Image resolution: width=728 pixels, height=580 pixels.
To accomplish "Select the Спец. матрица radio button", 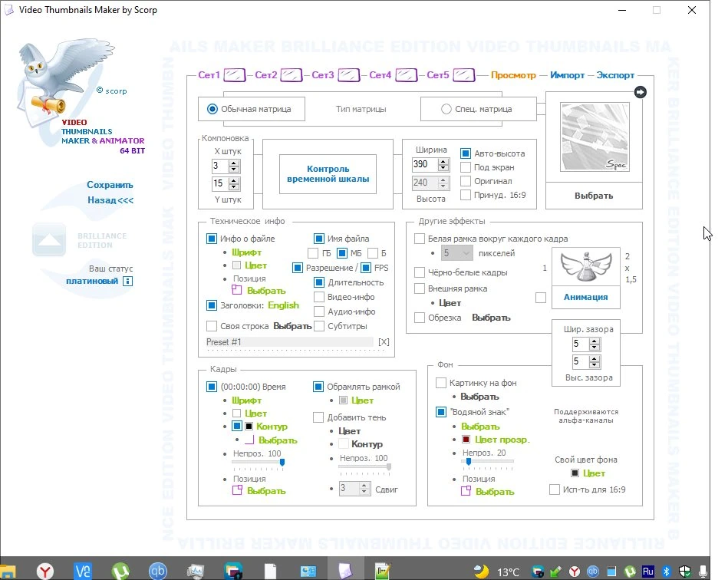I will [x=446, y=109].
